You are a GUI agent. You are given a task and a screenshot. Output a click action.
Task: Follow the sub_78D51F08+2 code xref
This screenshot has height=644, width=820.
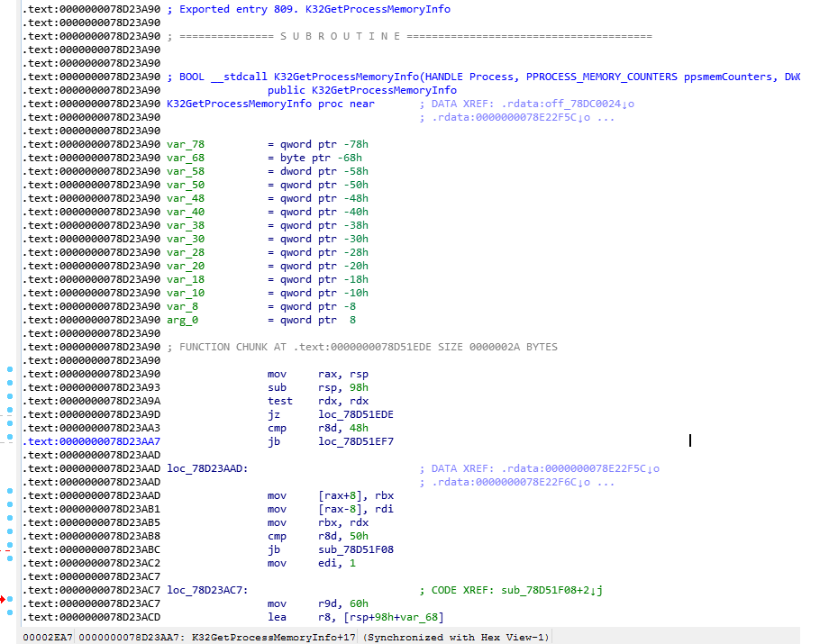551,590
